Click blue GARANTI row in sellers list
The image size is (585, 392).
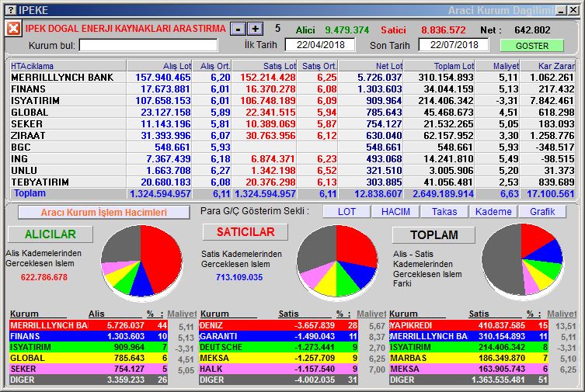tap(279, 336)
